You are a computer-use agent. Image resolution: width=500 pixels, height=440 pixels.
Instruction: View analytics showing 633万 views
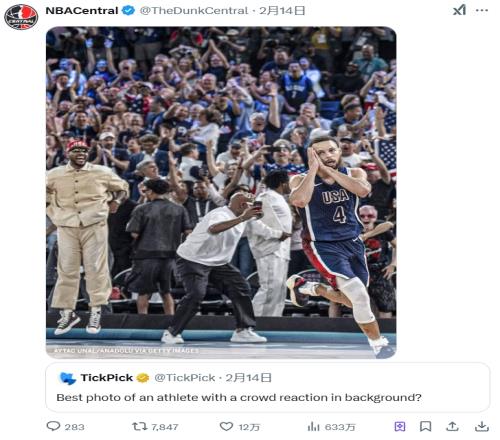click(313, 426)
